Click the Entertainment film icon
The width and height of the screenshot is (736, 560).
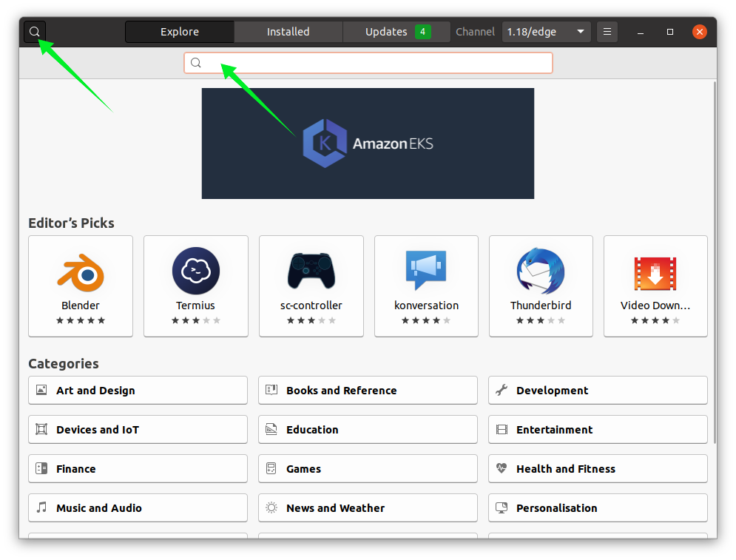coord(502,430)
